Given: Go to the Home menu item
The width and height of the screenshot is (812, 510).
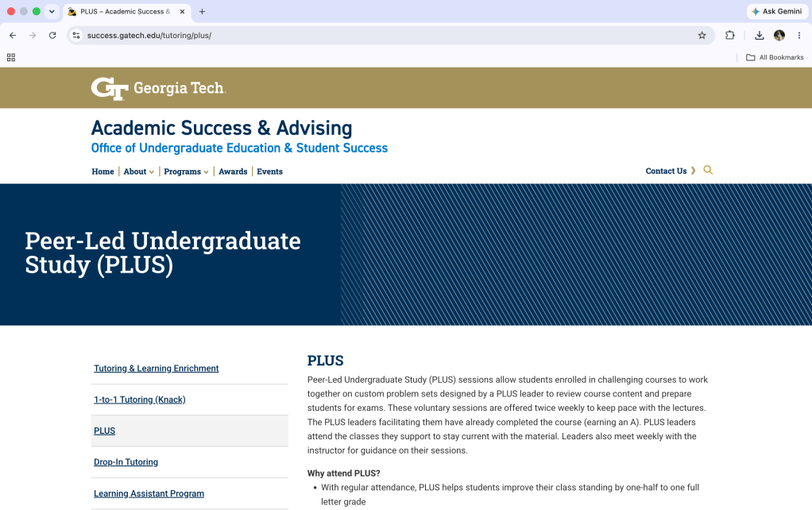Looking at the screenshot, I should (102, 172).
